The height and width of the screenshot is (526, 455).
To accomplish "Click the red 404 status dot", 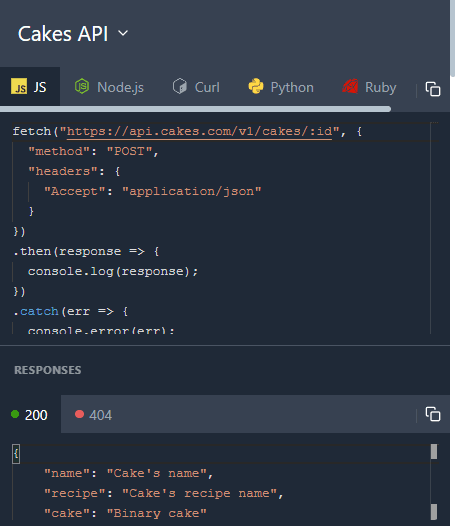I will coord(80,414).
